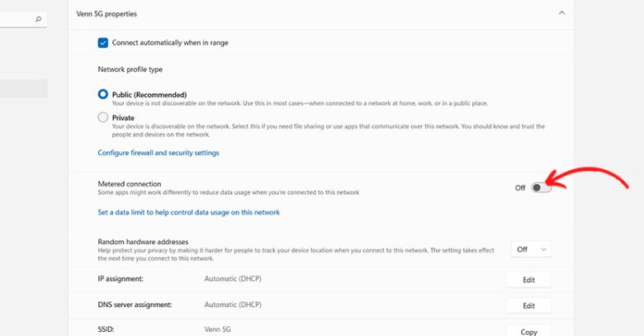Image resolution: width=644 pixels, height=336 pixels.
Task: Click the Network profile type heading
Action: pyautogui.click(x=130, y=69)
